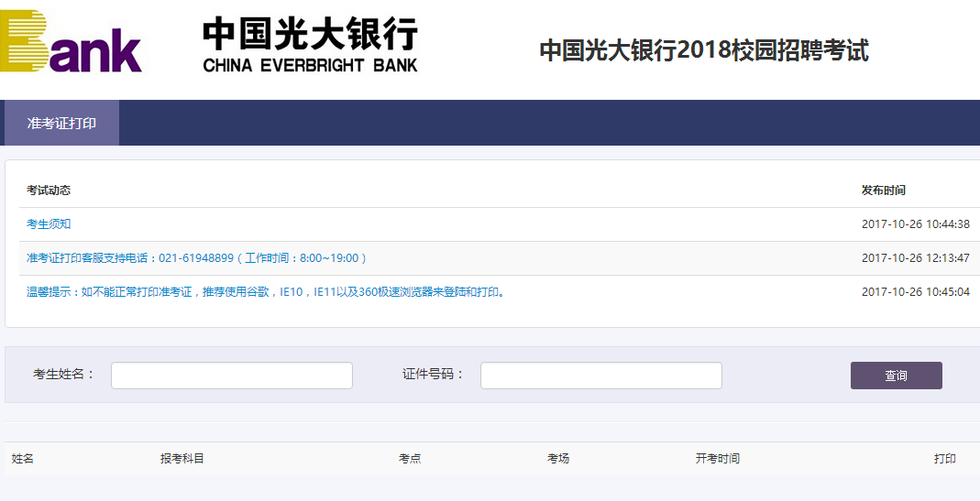Click the 考试动态 column header
The image size is (980, 501).
pos(49,191)
